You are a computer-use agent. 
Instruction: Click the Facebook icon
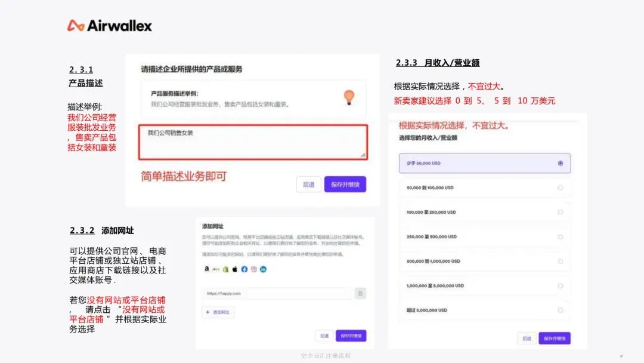[244, 269]
